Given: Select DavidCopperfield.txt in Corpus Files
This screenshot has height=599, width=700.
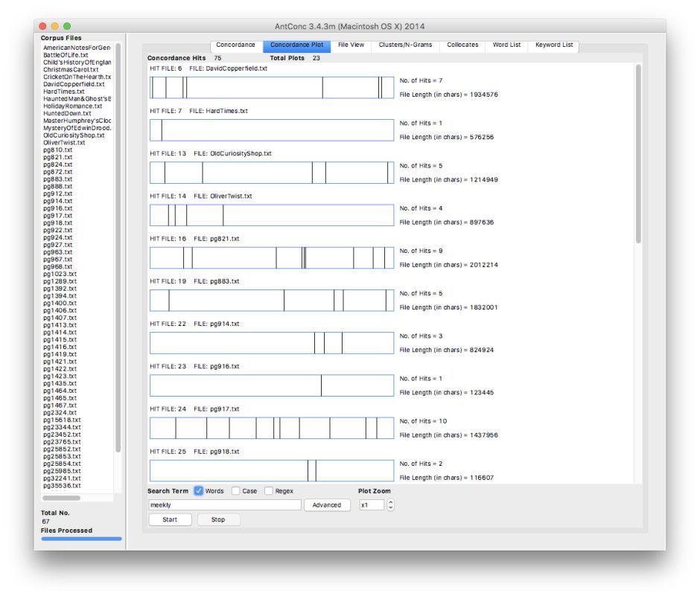Looking at the screenshot, I should point(74,84).
